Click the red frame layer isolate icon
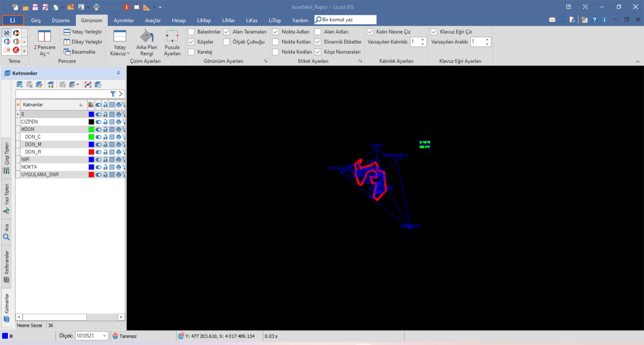644x345 pixels. (x=88, y=85)
